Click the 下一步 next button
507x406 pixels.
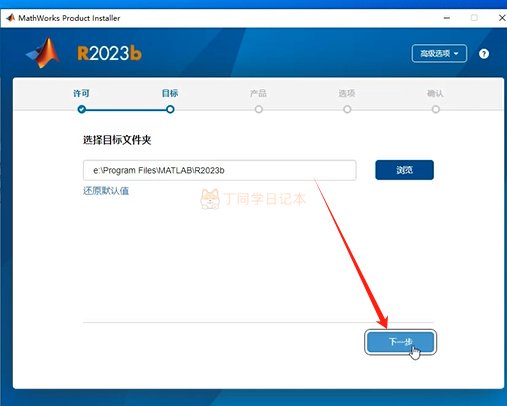[400, 342]
